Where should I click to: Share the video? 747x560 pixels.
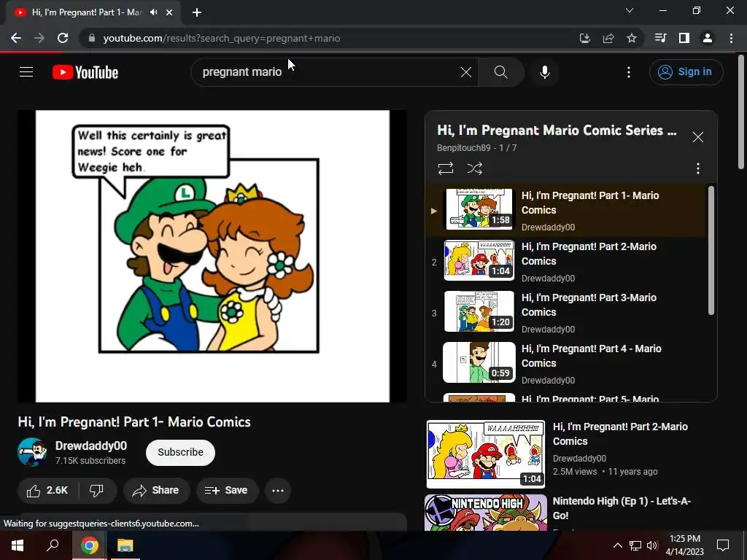pyautogui.click(x=156, y=491)
